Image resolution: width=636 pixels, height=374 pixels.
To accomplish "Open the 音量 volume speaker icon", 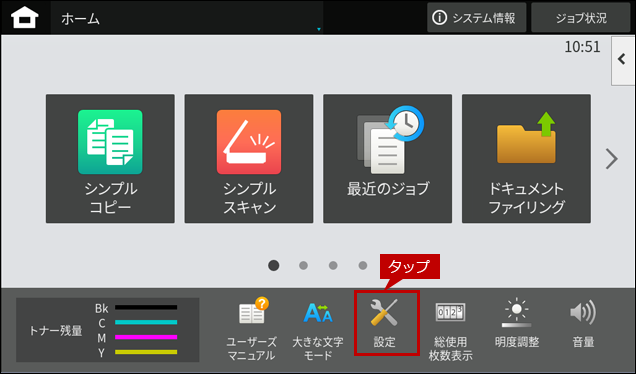I will [583, 323].
